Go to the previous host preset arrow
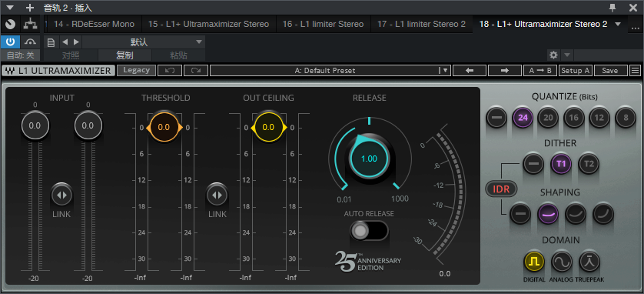 pos(65,42)
